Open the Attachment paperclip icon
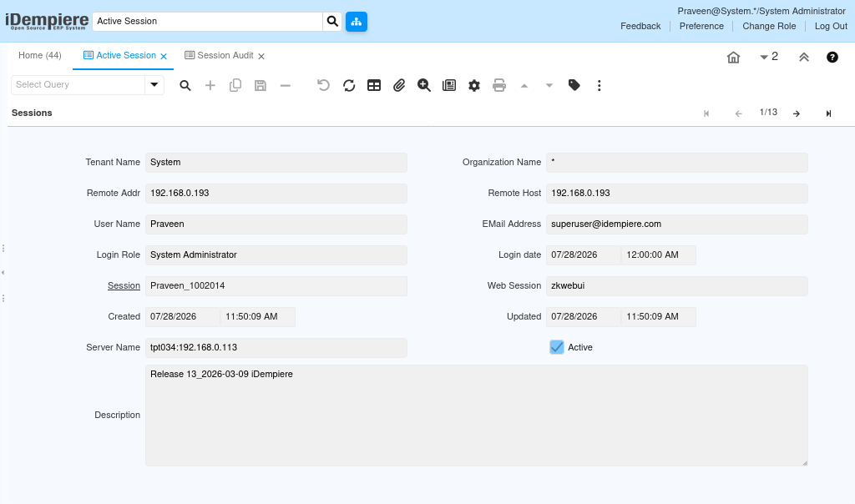Screen dimensions: 855x504 (x=399, y=86)
